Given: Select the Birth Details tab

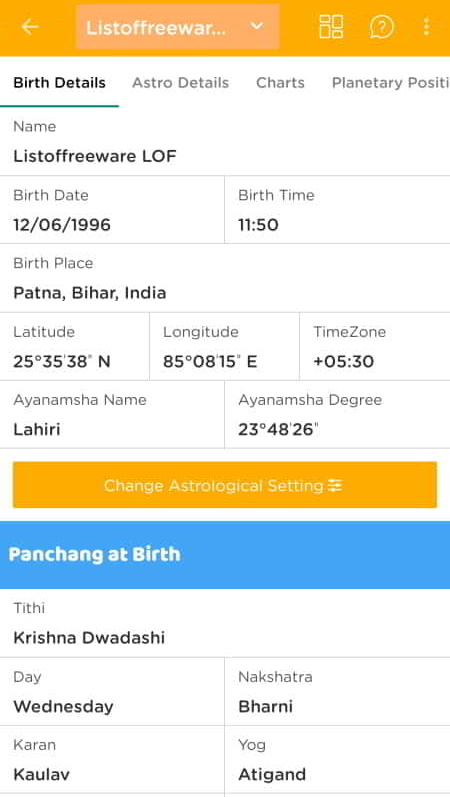Looking at the screenshot, I should point(59,83).
